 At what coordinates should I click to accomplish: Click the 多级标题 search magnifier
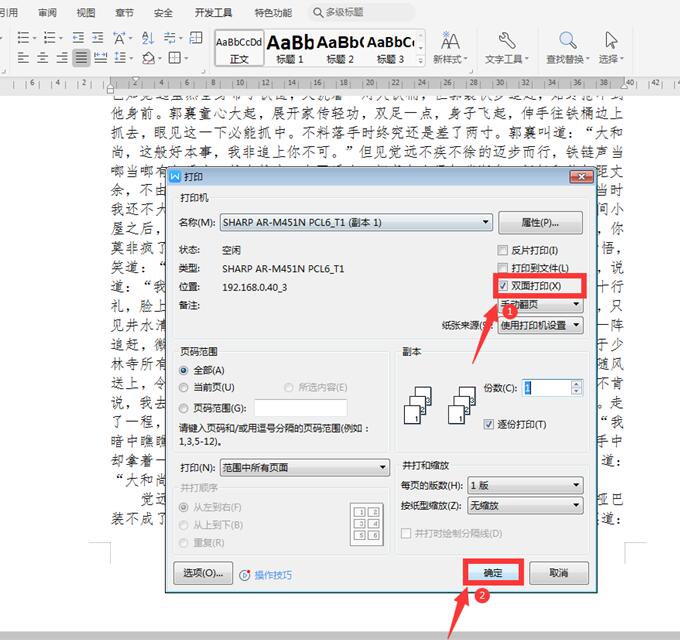pyautogui.click(x=318, y=13)
